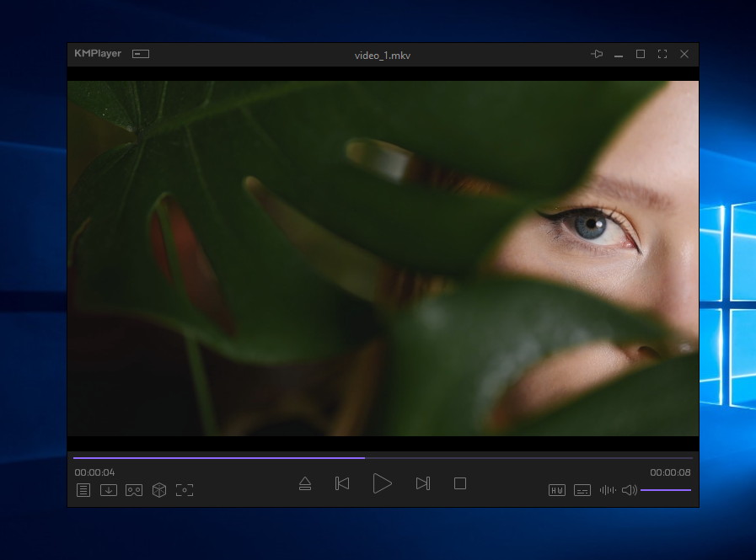The height and width of the screenshot is (560, 756).
Task: Enable VR mode with the goggles icon
Action: pos(134,490)
